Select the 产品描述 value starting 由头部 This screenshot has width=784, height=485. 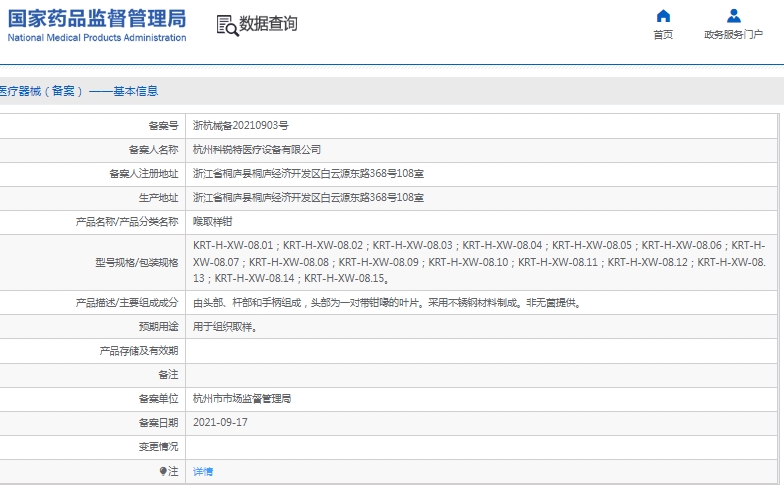(388, 302)
